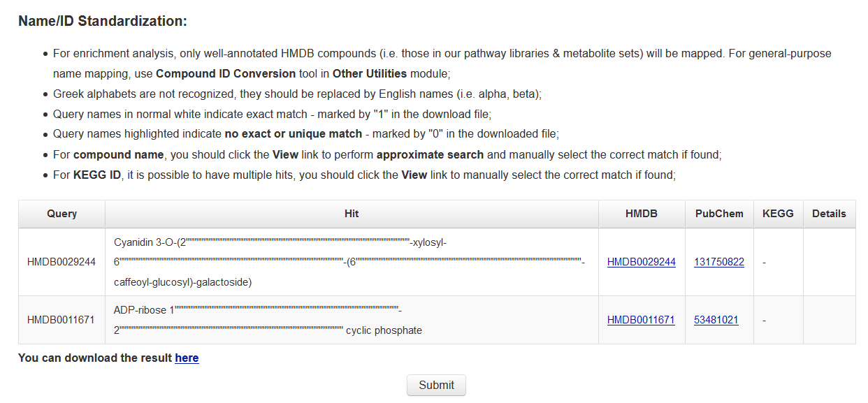Viewport: 868px width, 403px height.
Task: Click the HMDB column header
Action: tap(641, 214)
